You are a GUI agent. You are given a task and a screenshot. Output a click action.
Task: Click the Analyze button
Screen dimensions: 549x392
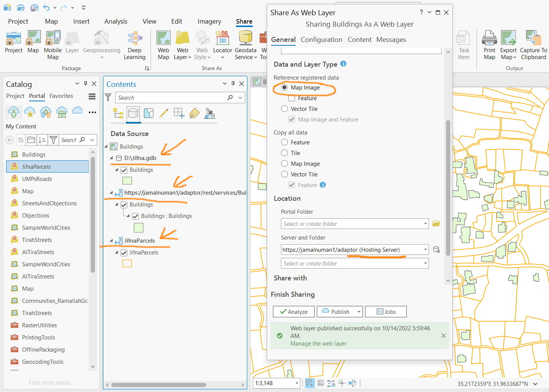click(294, 312)
